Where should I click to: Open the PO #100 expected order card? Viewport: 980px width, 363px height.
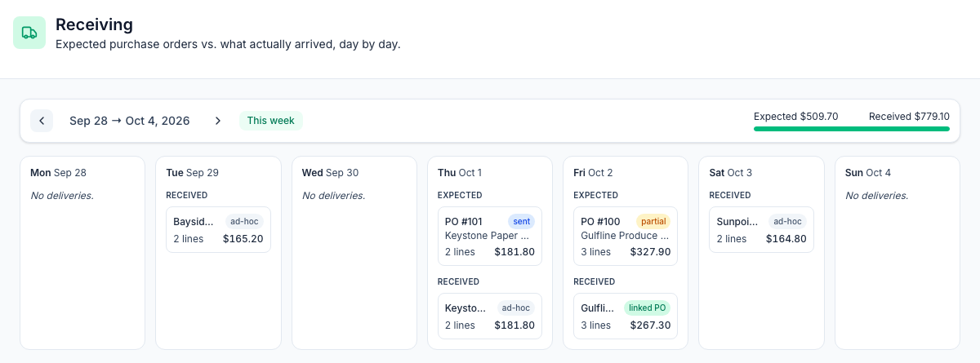(x=626, y=237)
